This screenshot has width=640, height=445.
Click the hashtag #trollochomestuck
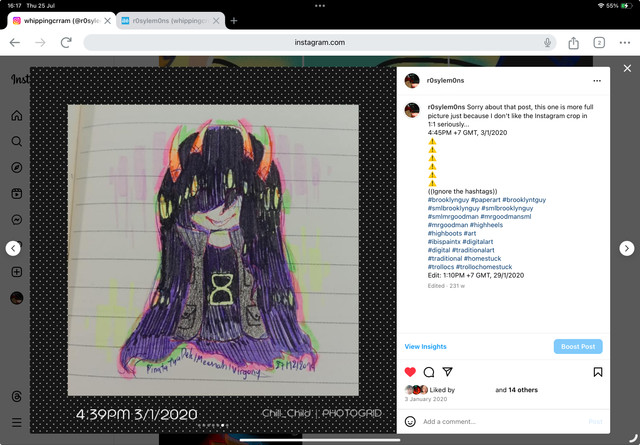coord(484,267)
